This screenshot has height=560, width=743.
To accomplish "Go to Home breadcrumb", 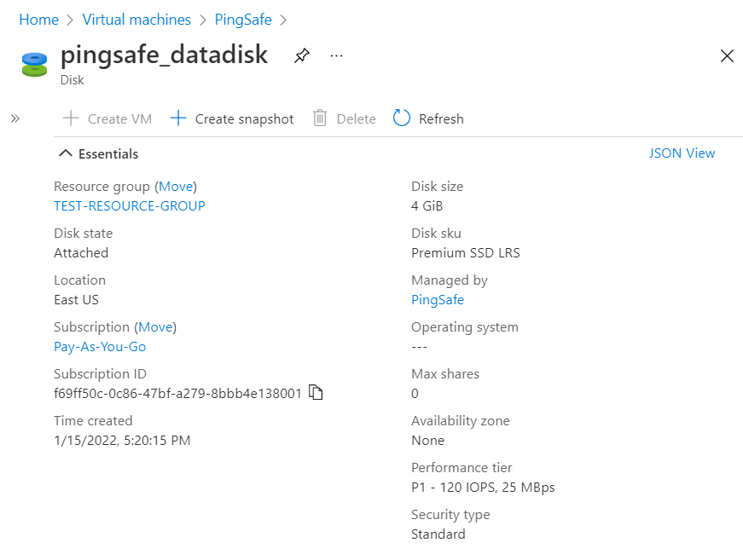I will 38,20.
